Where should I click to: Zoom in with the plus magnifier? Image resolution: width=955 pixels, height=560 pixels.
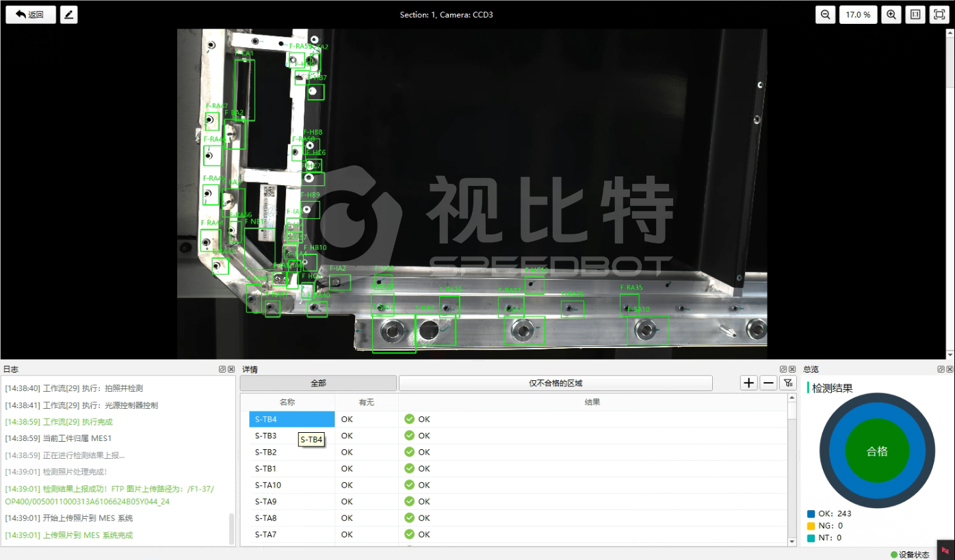[891, 14]
